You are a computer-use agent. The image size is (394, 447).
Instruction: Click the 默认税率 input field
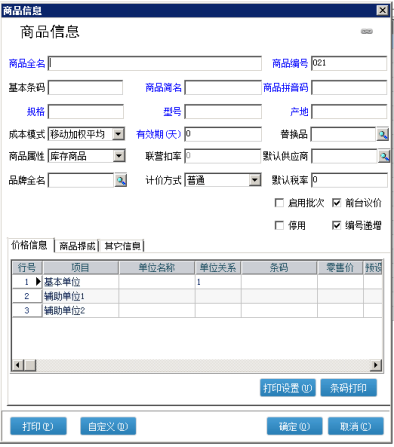(349, 180)
